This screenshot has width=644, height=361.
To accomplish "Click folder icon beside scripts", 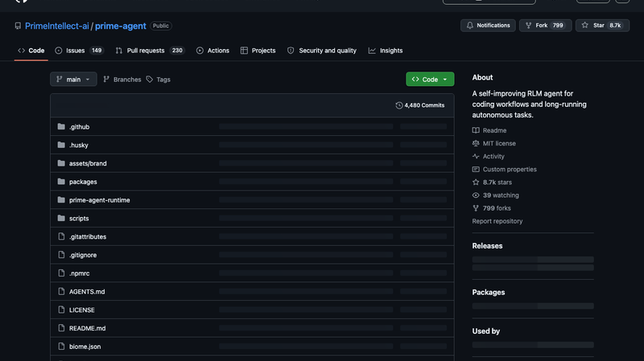I will tap(61, 218).
